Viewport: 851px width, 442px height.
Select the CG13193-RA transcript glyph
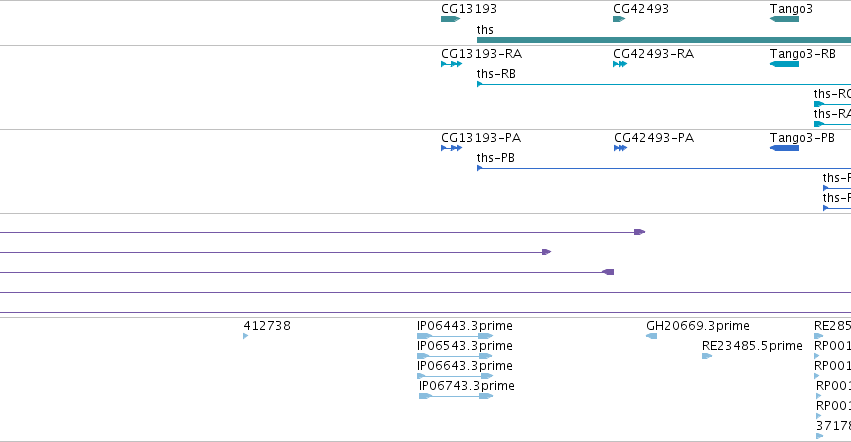[x=452, y=64]
